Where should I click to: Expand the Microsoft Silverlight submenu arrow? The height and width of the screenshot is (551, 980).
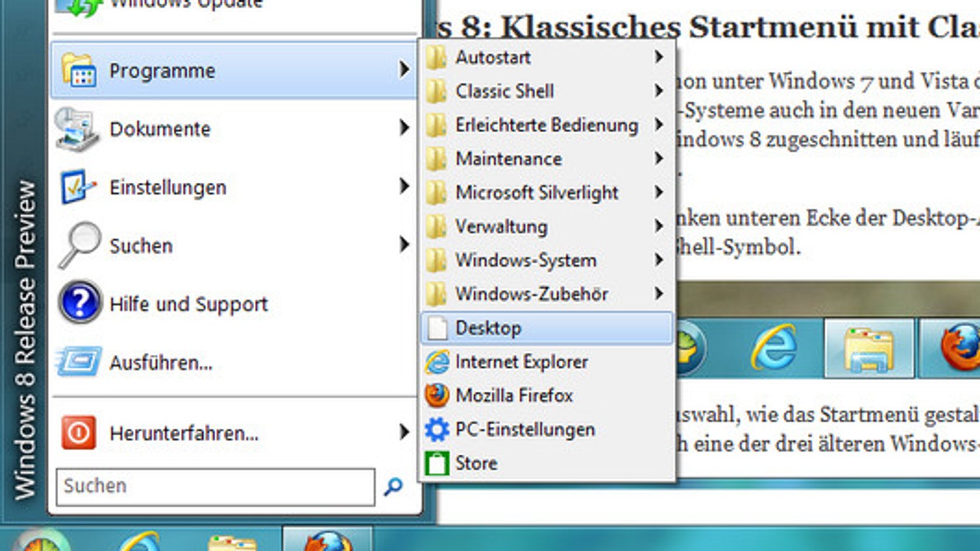pos(659,192)
